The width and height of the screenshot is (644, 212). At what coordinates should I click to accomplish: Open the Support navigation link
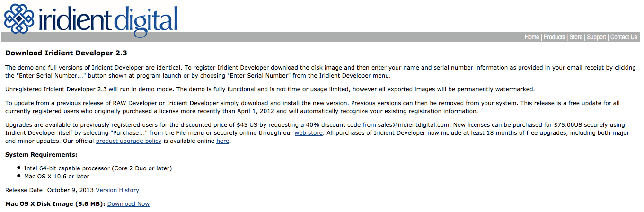click(x=596, y=37)
